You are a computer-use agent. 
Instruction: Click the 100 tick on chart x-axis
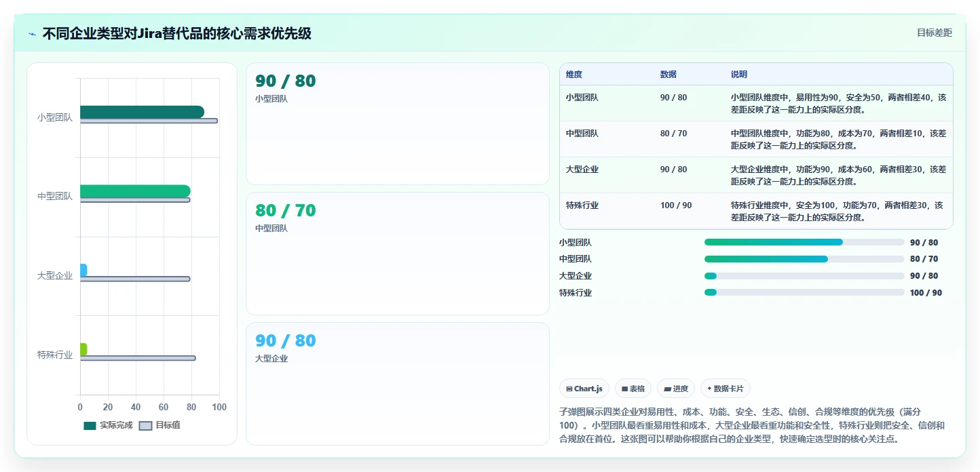click(219, 407)
